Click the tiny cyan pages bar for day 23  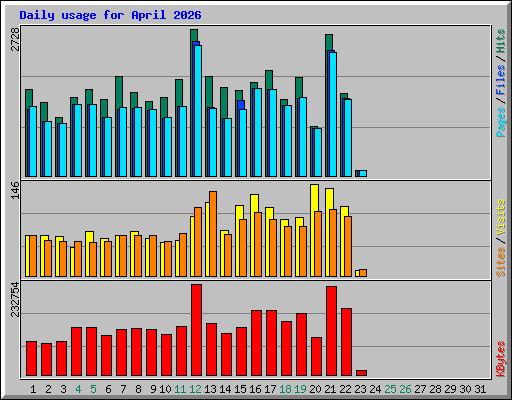(363, 173)
